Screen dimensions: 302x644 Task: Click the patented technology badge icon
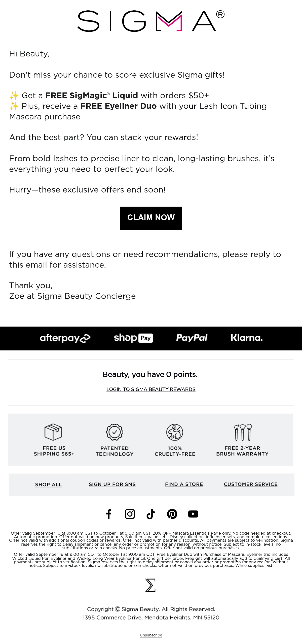[115, 432]
